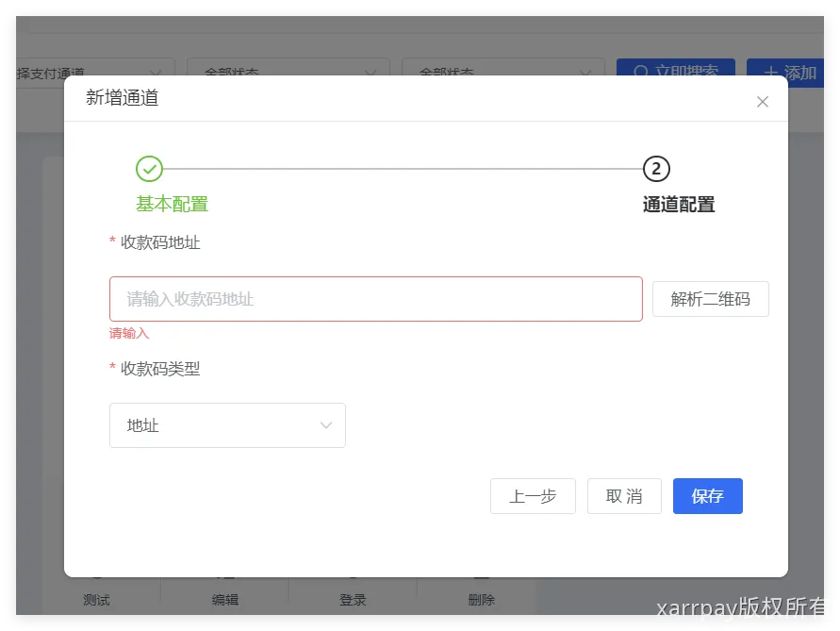Click the 立即搜索 search button
This screenshot has height=631, width=840.
point(676,72)
